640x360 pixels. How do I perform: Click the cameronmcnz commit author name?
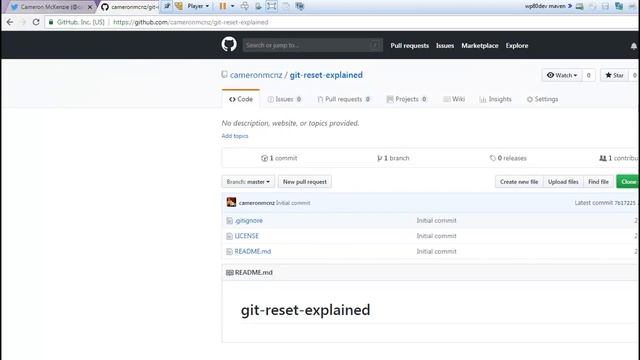257,203
